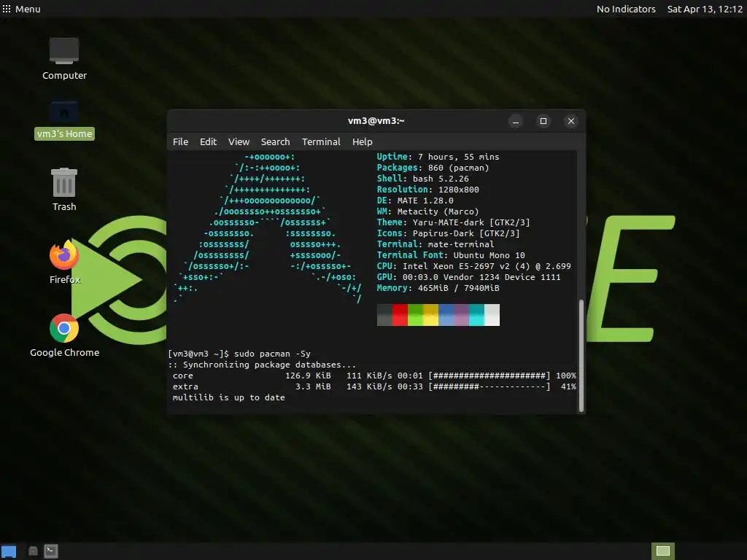Click the terminal vertical scrollbar thumb

[581, 356]
